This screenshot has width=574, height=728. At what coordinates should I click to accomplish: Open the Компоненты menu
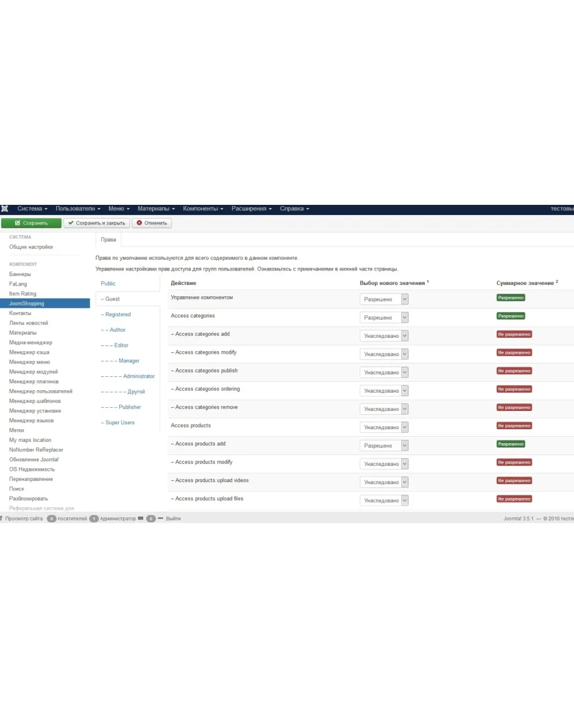203,209
